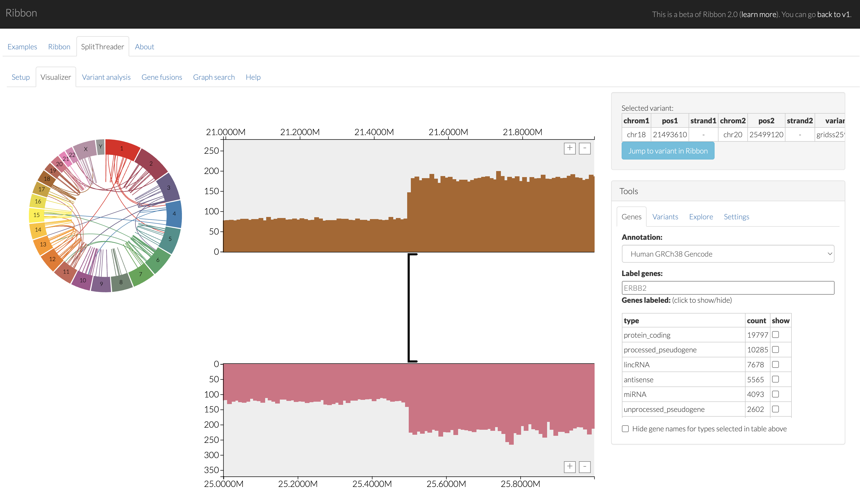Enable show checkbox for protein_coding genes
This screenshot has height=504, width=860.
point(775,335)
